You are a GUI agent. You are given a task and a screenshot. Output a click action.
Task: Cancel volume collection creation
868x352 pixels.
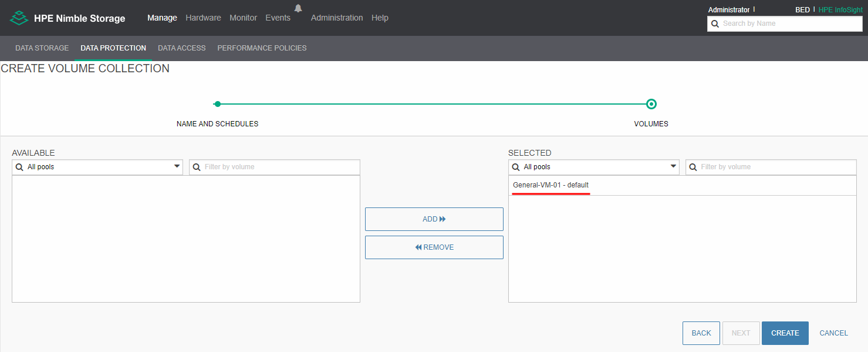click(833, 333)
